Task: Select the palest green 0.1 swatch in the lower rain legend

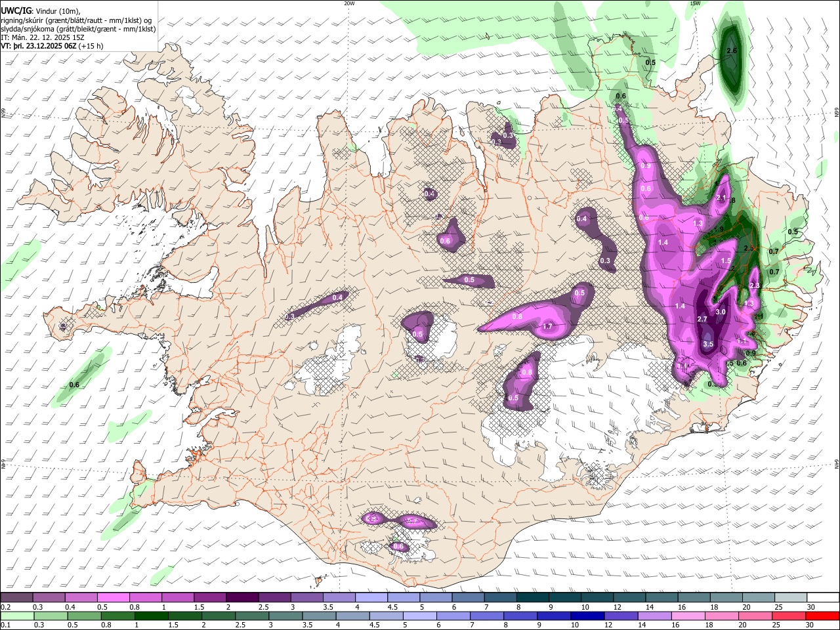Action: 16,616
